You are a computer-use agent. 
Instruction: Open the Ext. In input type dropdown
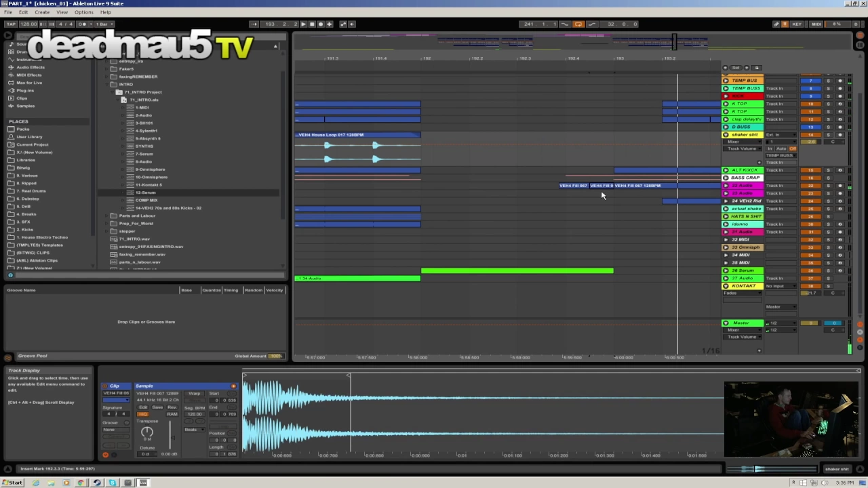tap(781, 135)
